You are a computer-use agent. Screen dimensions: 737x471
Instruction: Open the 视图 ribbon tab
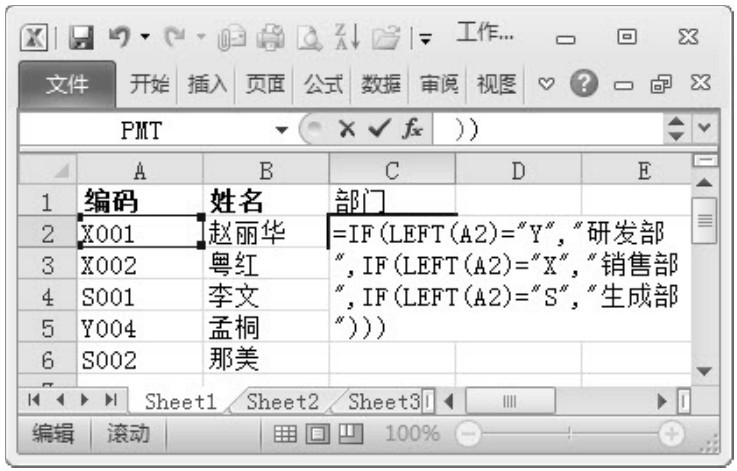pyautogui.click(x=496, y=85)
